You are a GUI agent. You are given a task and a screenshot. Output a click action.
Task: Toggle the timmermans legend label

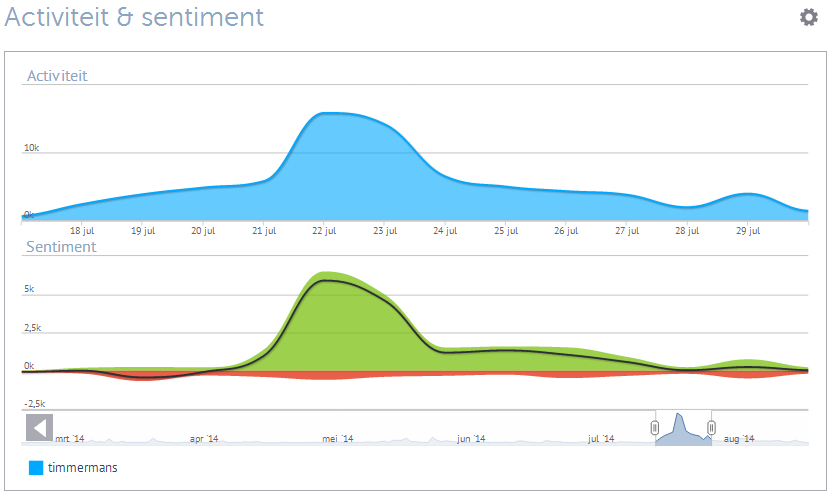82,468
